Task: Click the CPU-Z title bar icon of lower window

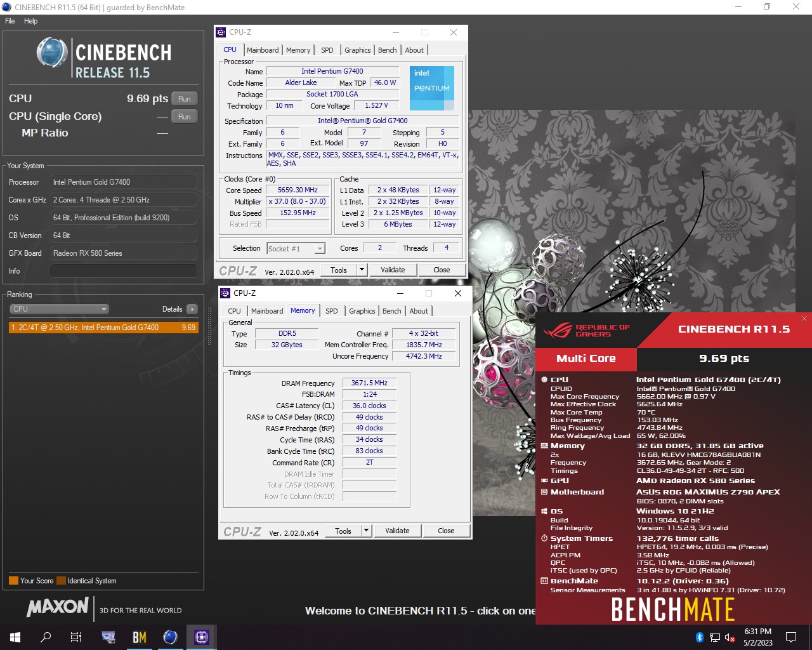Action: [225, 293]
